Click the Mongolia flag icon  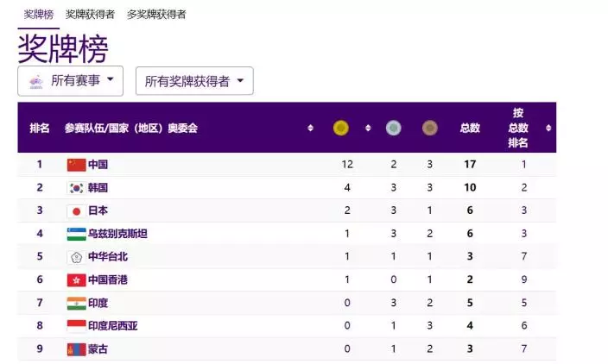click(x=76, y=349)
